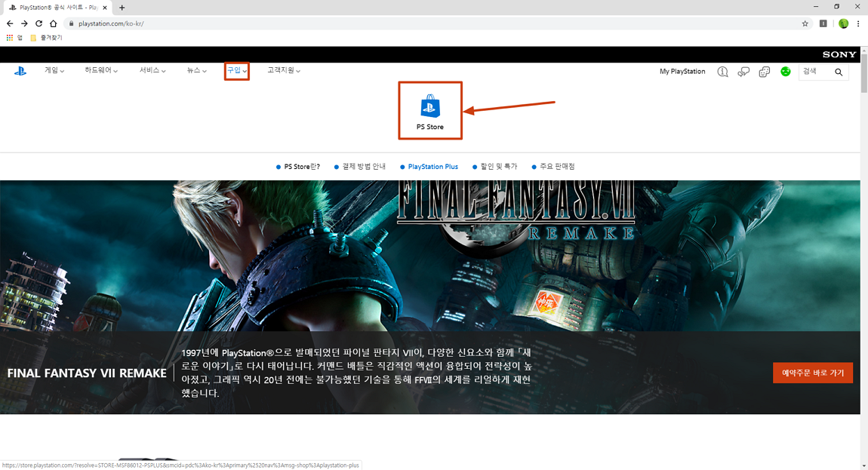Viewport: 868px width, 470px height.
Task: Go back with the browser back arrow
Action: 9,23
